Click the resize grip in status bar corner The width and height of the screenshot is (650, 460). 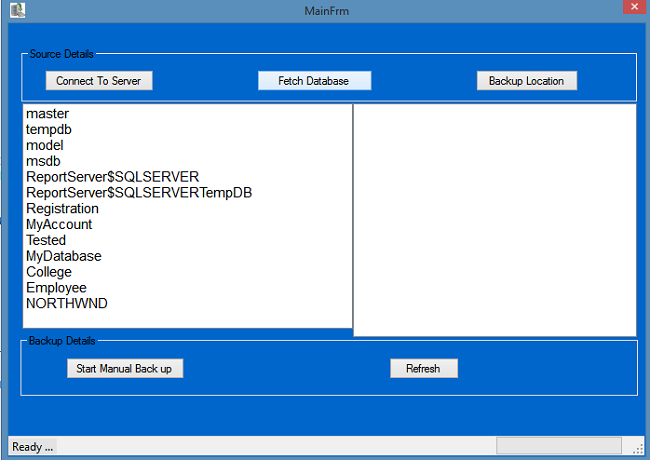(638, 448)
